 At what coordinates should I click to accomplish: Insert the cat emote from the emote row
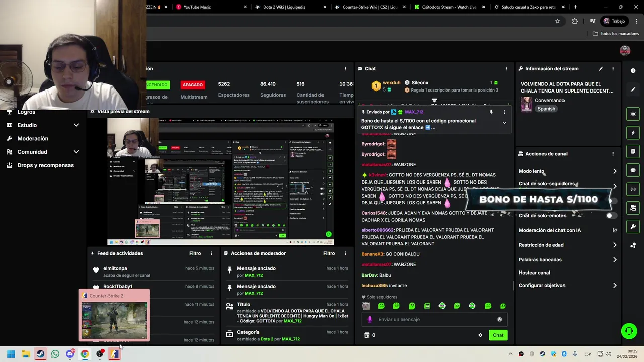coord(366,306)
